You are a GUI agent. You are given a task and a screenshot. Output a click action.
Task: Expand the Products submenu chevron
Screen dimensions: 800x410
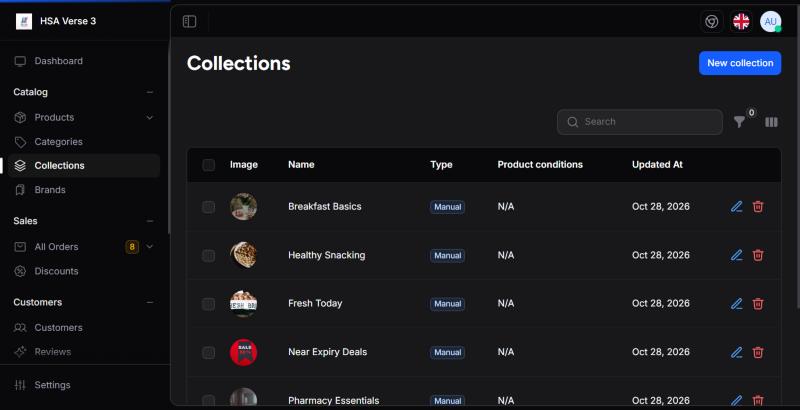click(x=149, y=117)
